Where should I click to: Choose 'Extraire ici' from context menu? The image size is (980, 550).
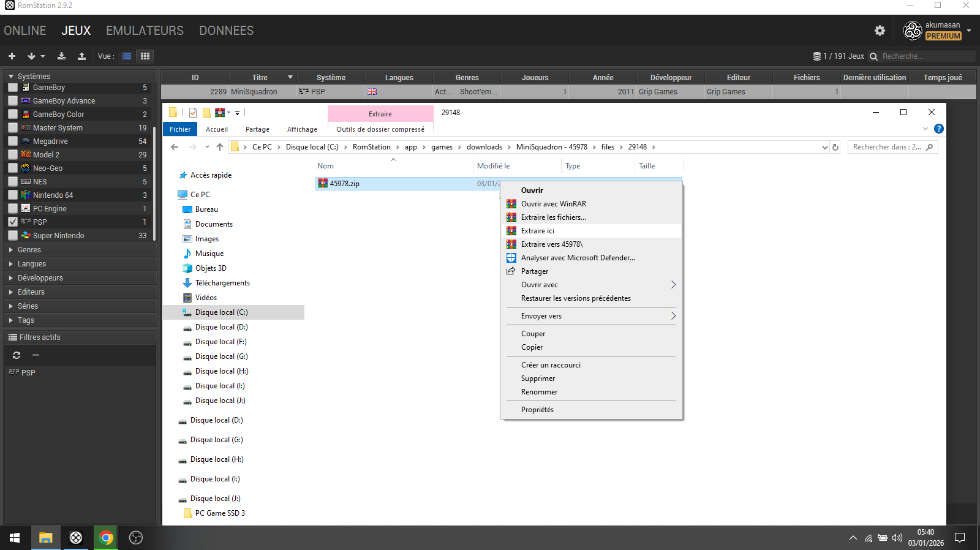[x=538, y=231]
